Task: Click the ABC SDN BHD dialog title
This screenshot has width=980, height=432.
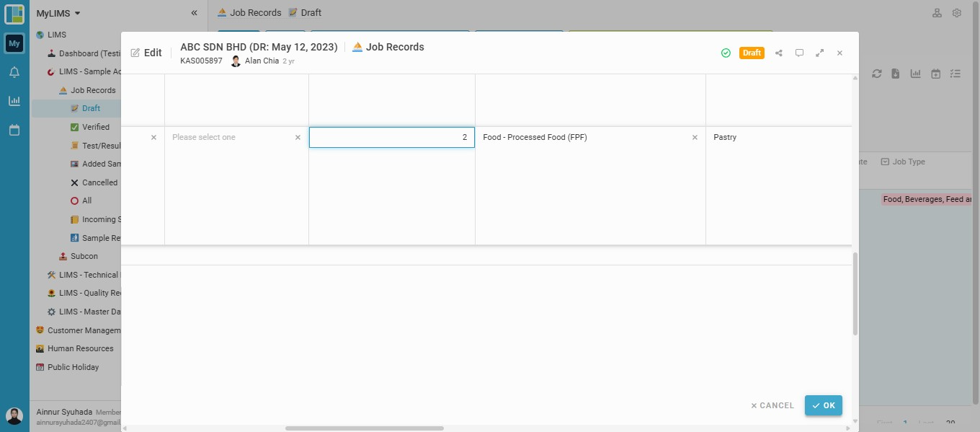Action: [x=259, y=47]
